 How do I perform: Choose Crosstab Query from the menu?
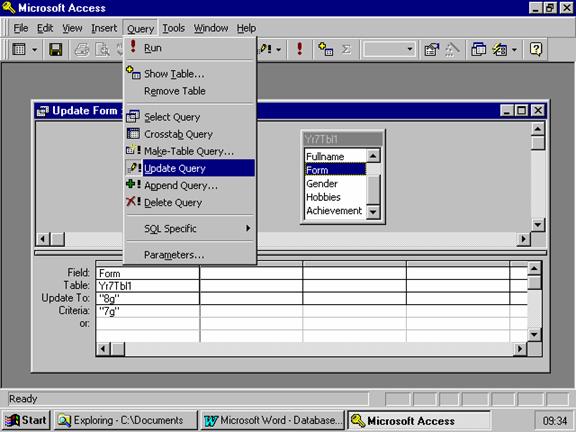[190, 134]
